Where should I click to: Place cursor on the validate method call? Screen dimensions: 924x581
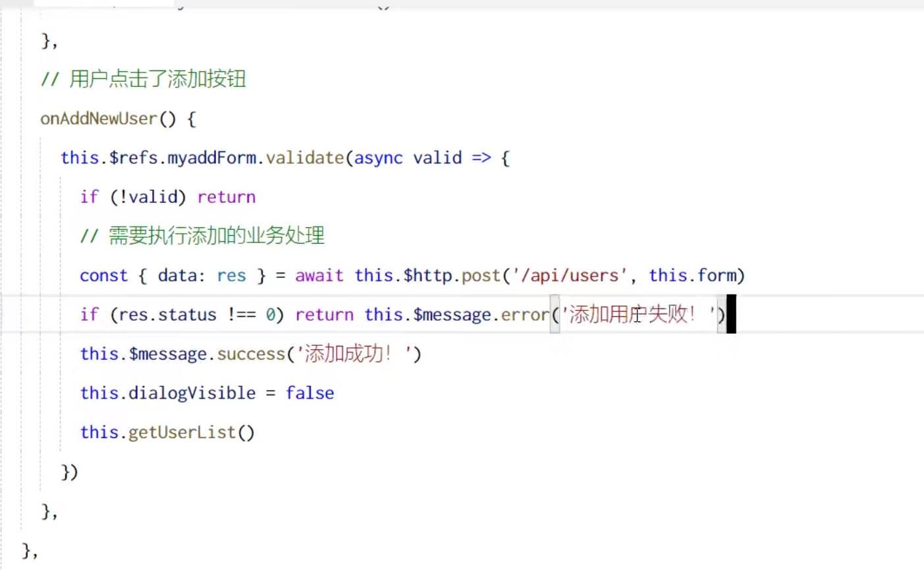304,157
